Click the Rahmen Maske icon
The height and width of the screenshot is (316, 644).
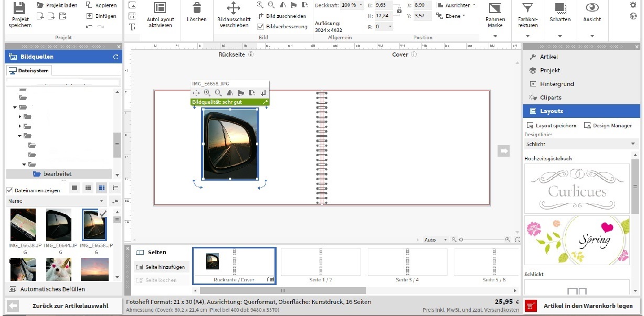pos(494,8)
